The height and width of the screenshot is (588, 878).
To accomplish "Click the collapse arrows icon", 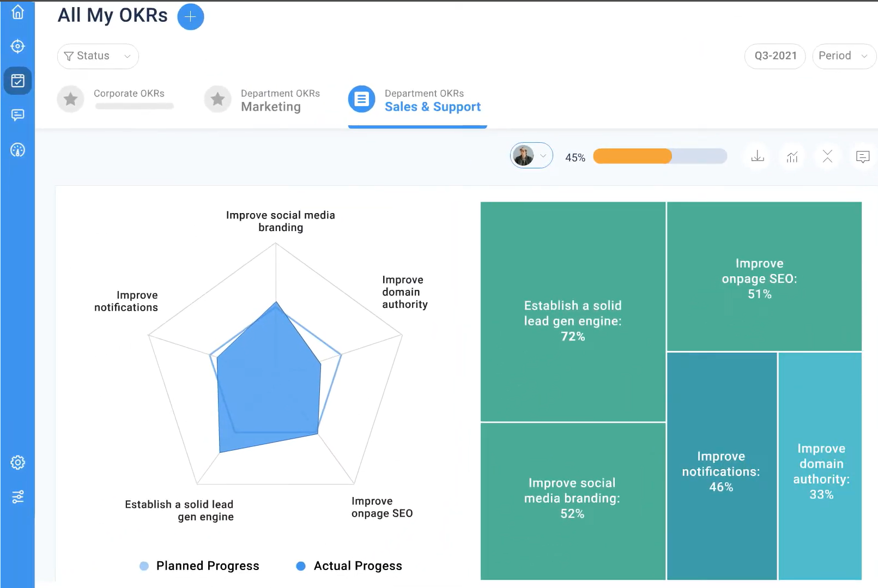I will (827, 157).
